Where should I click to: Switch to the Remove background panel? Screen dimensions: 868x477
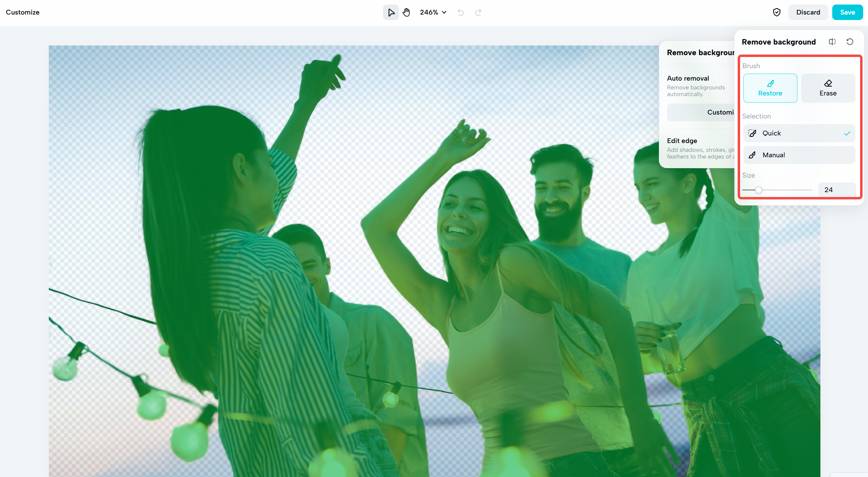[x=700, y=52]
